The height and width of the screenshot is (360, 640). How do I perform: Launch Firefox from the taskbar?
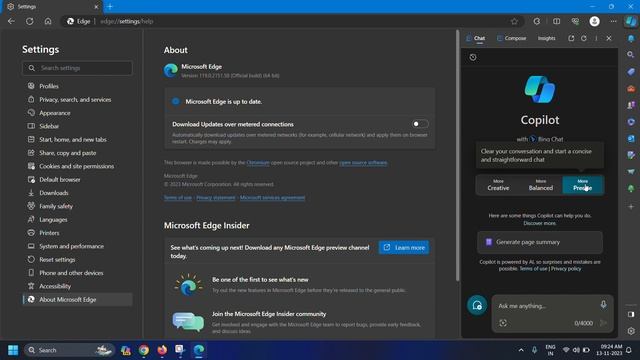pyautogui.click(x=162, y=350)
